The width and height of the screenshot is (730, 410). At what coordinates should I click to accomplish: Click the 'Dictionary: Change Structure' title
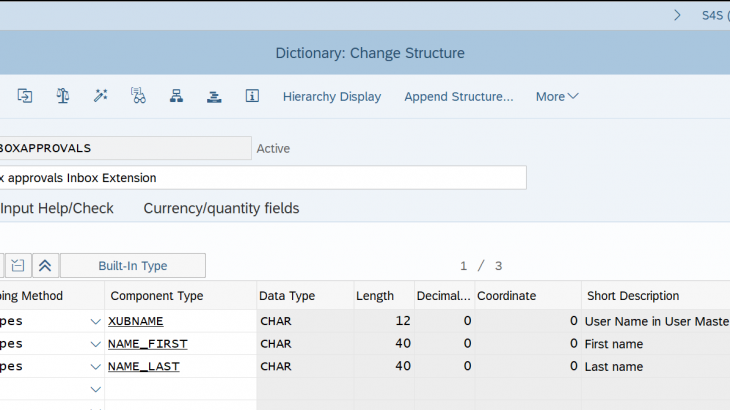point(370,53)
